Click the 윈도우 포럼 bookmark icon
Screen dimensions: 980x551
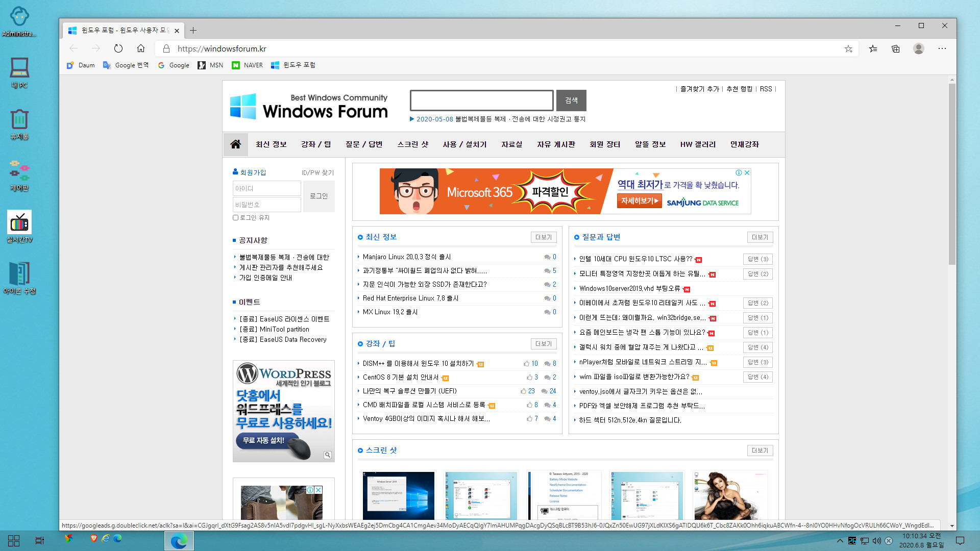(276, 65)
